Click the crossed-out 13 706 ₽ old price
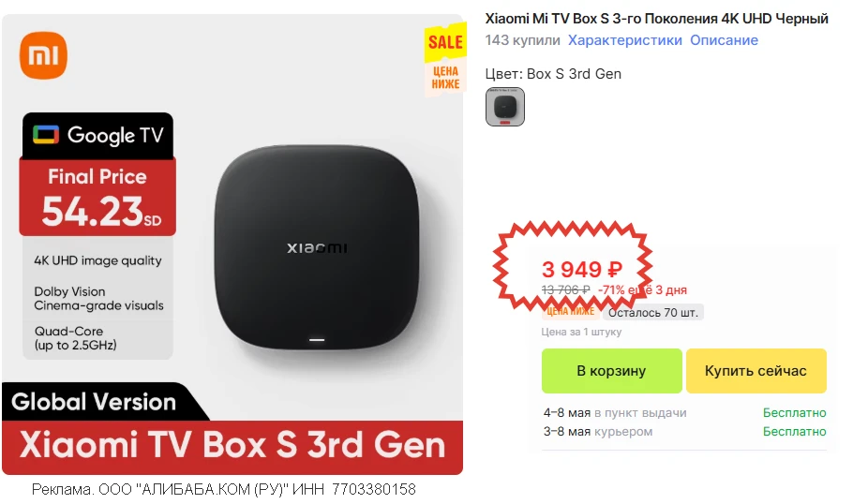The image size is (868, 504). click(565, 289)
